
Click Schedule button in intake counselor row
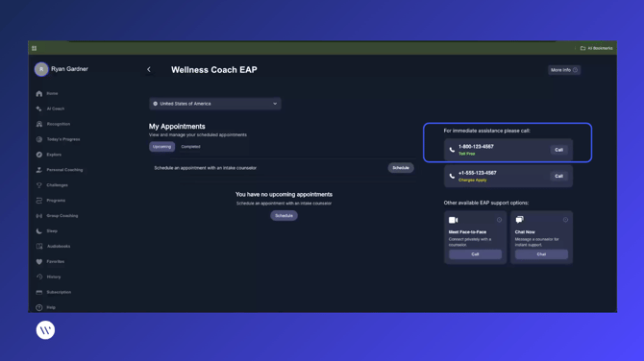click(x=401, y=168)
